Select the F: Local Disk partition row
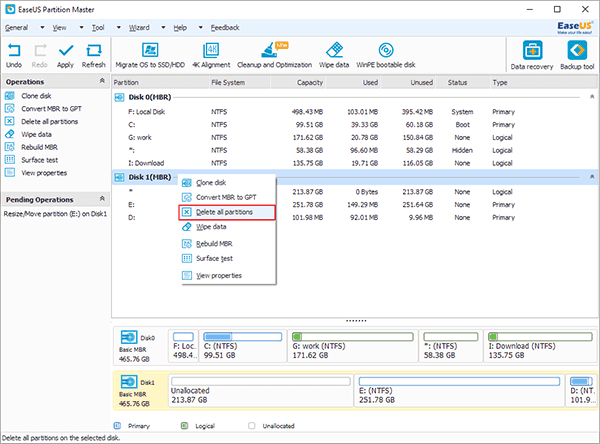The width and height of the screenshot is (600, 444). 355,112
